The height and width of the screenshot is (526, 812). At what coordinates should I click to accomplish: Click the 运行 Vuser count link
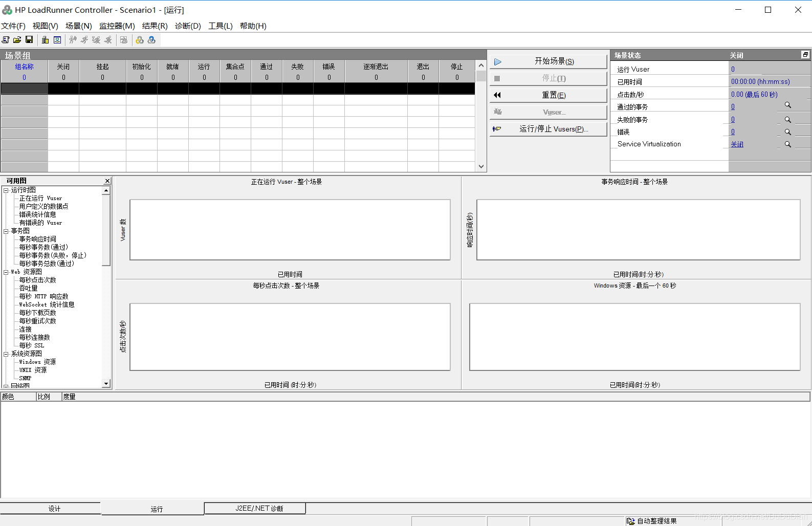(733, 69)
